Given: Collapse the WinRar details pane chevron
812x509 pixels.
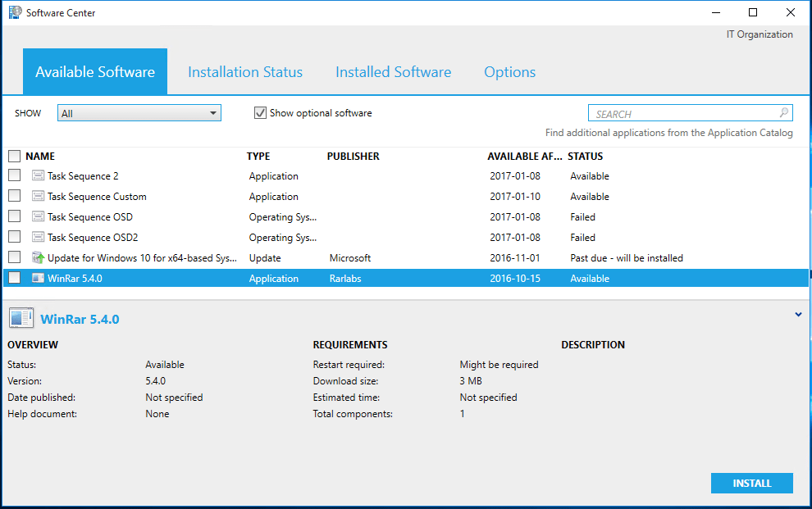Looking at the screenshot, I should coord(799,315).
